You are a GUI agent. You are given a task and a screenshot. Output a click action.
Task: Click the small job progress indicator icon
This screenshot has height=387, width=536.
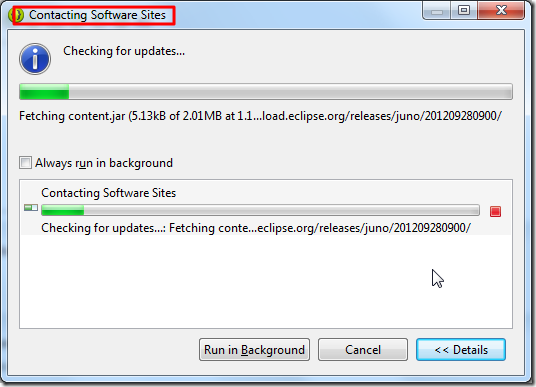[x=31, y=208]
